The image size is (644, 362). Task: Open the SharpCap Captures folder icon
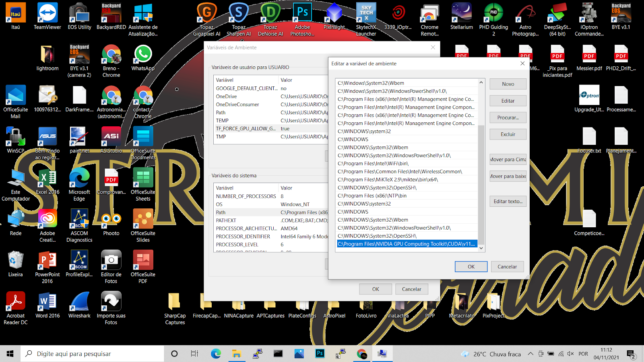[x=175, y=309]
